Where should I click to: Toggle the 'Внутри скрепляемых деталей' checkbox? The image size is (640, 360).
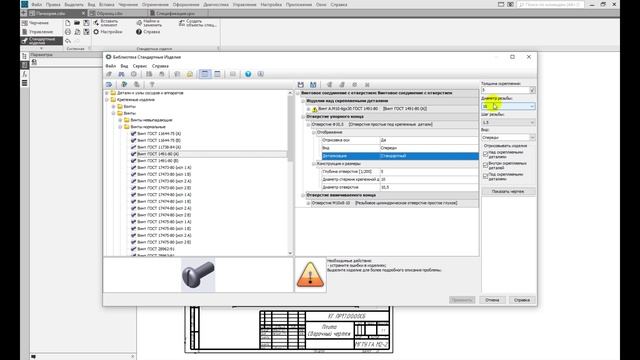point(485,165)
